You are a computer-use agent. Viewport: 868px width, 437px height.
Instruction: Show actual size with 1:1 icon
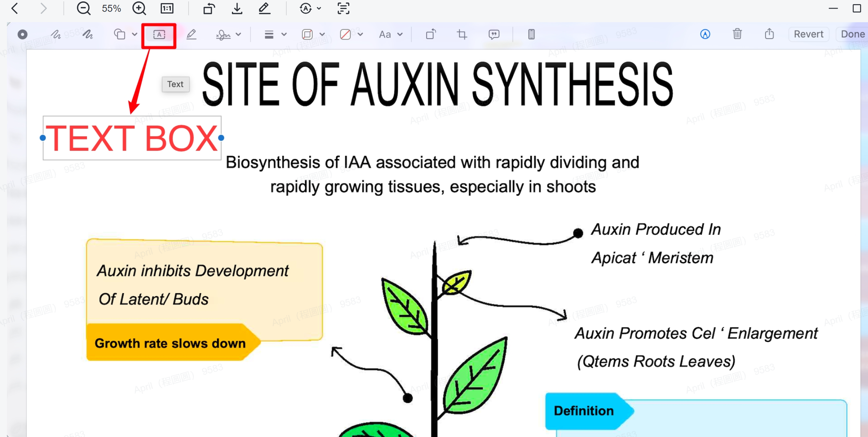167,8
